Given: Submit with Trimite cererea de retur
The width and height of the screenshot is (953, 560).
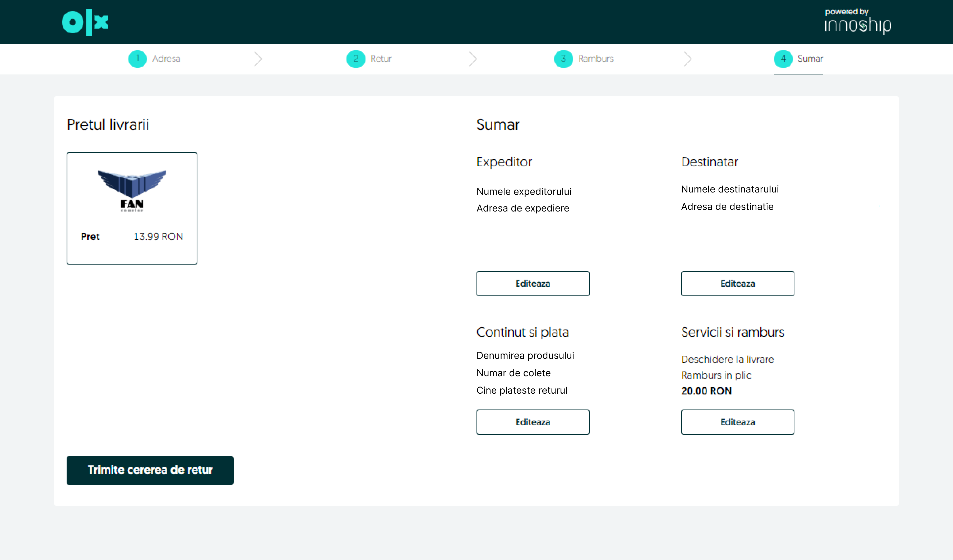Looking at the screenshot, I should tap(150, 470).
